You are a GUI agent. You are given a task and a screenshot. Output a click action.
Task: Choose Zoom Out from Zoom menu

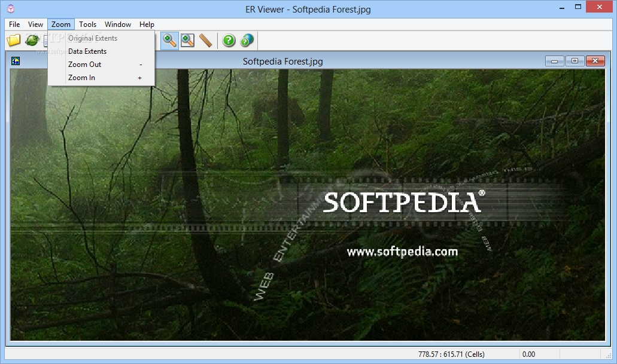click(x=102, y=65)
